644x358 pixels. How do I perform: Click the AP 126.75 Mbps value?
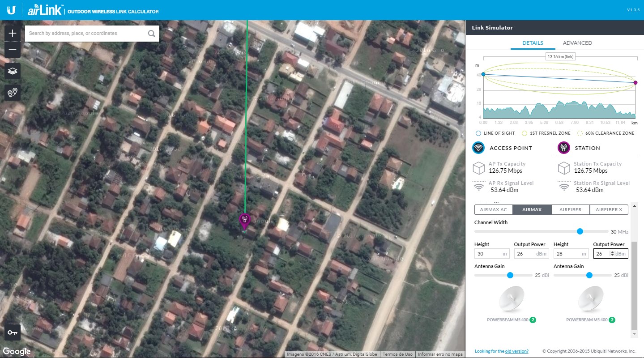[505, 171]
